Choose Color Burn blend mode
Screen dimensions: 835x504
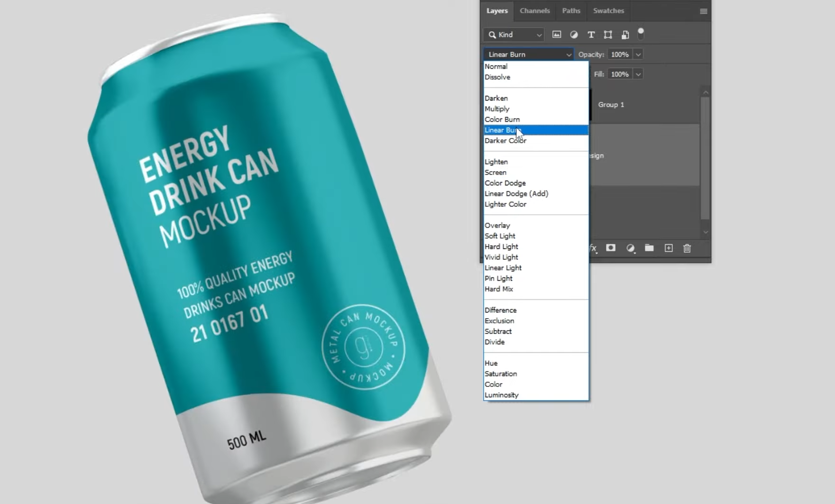pyautogui.click(x=536, y=119)
